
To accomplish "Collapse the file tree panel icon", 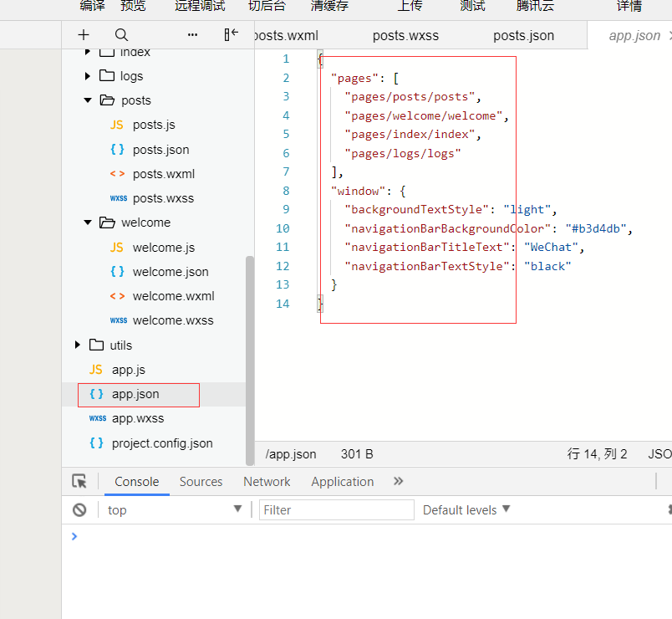I will pos(232,34).
